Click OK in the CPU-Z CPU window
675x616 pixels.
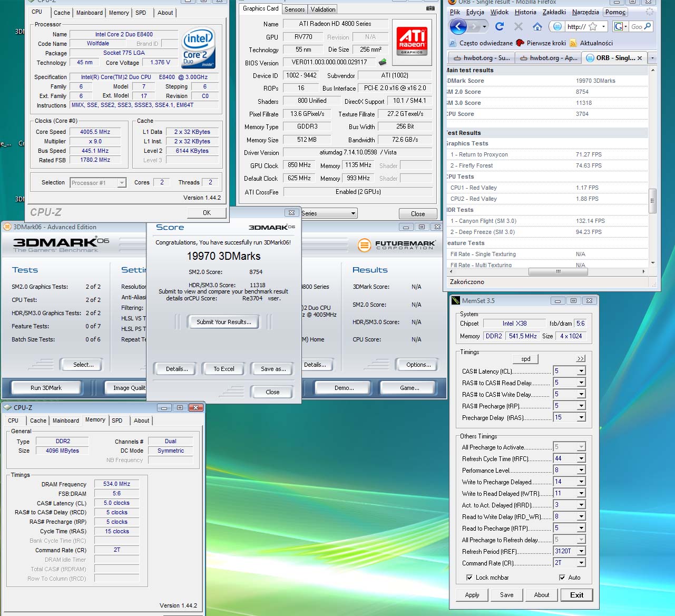coord(207,213)
